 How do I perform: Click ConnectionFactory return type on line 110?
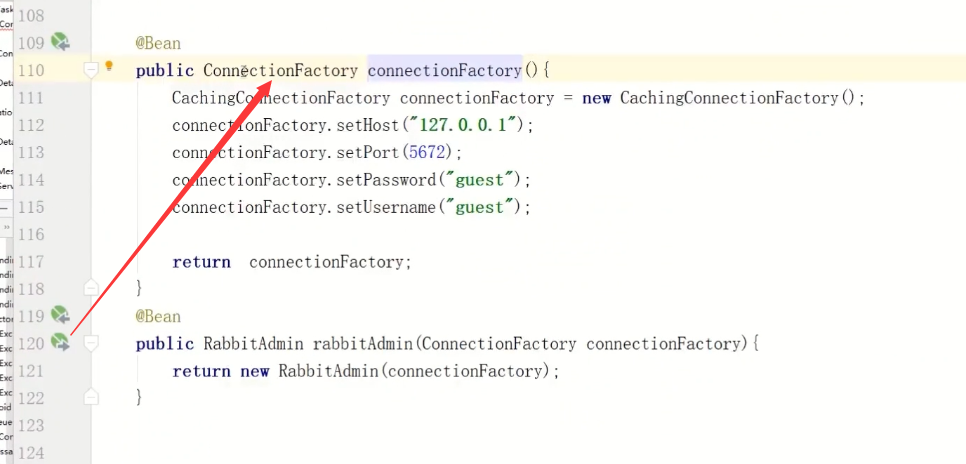280,71
